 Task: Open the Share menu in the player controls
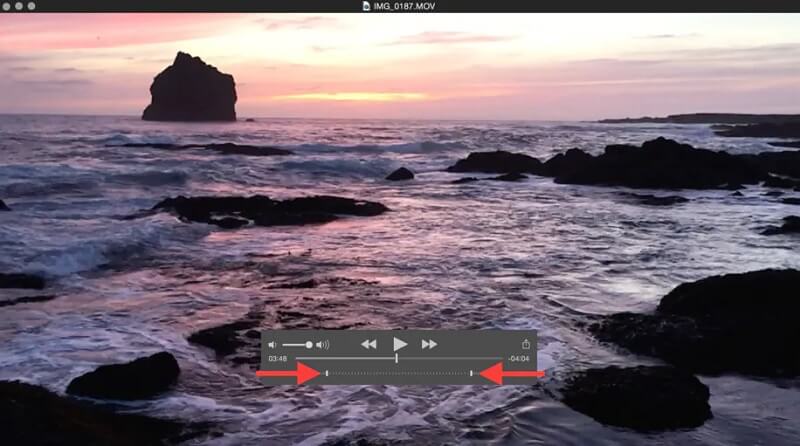coord(526,344)
